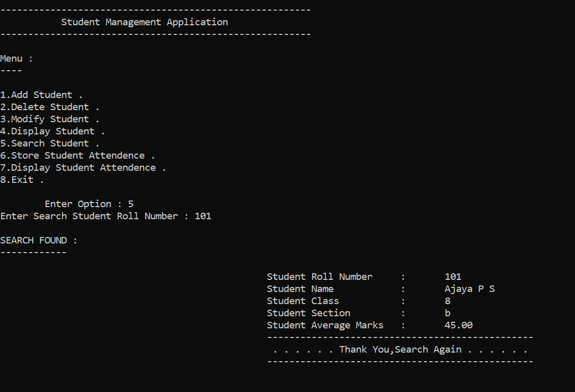Click the Student Section value b
The image size is (575, 392).
tap(447, 313)
